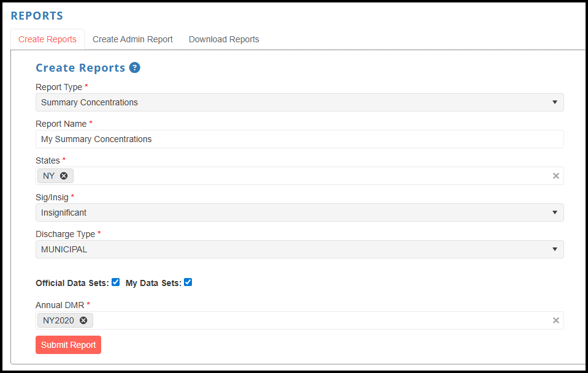Viewport: 588px width, 373px height.
Task: Select the Create Reports tab
Action: pyautogui.click(x=47, y=39)
